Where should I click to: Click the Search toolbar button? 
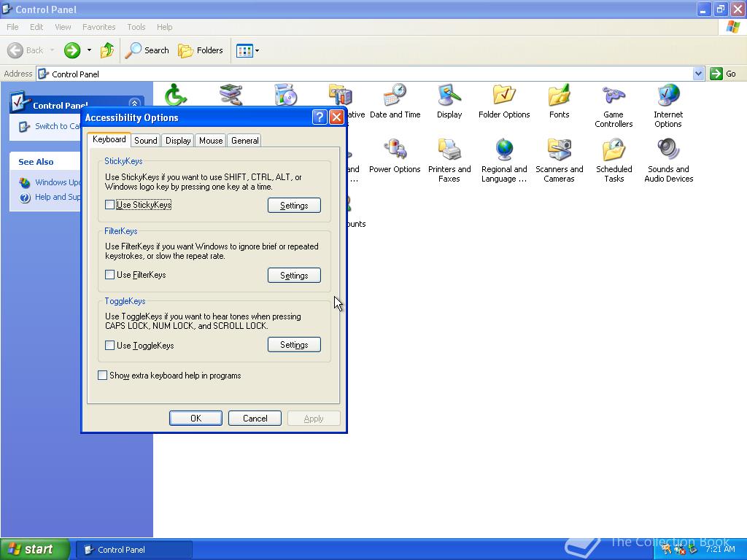click(147, 50)
